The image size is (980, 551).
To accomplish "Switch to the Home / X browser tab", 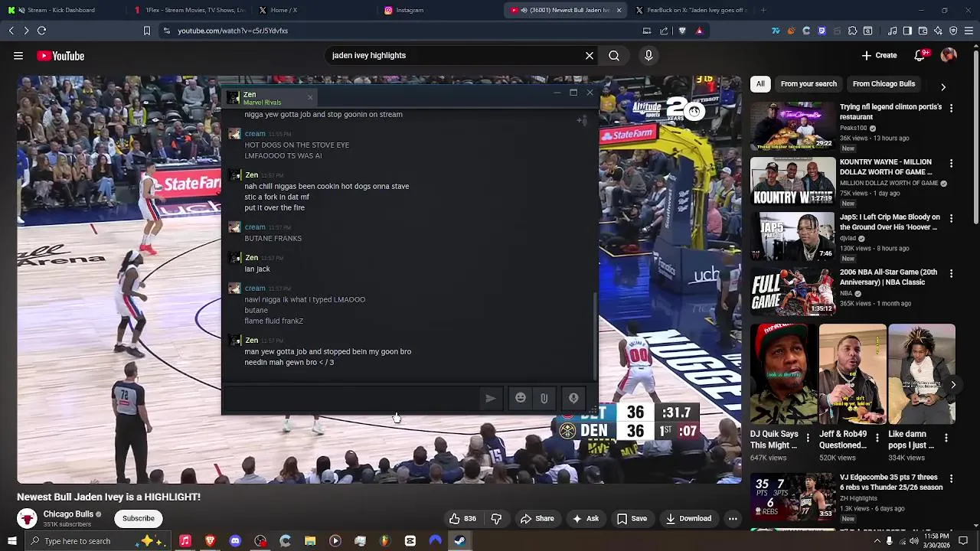I will point(313,10).
